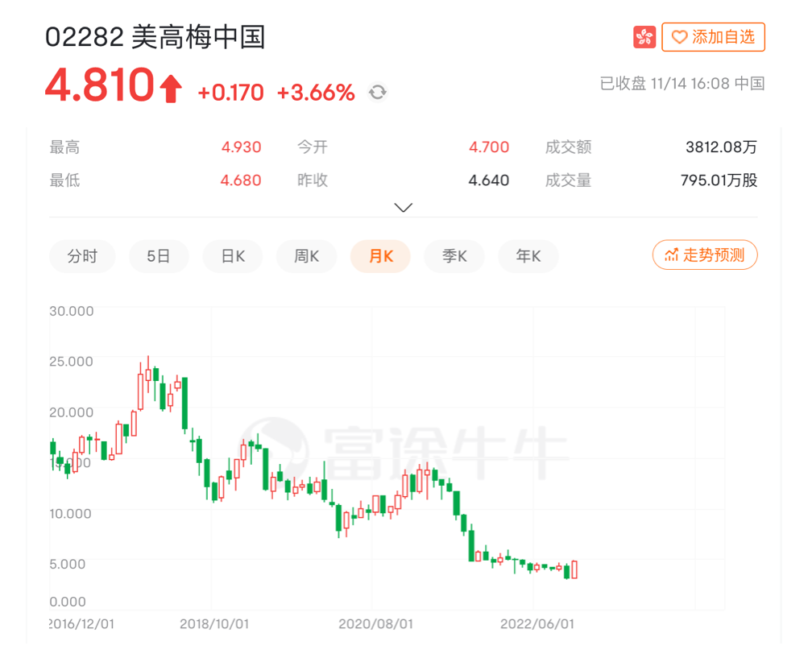Click the Hong Kong flag market icon
This screenshot has width=812, height=654.
(x=644, y=37)
